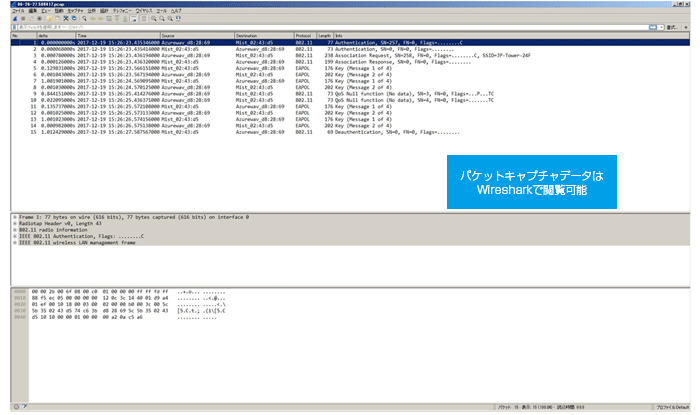Sort by the Time column header
This screenshot has height=415, width=700.
coord(118,36)
